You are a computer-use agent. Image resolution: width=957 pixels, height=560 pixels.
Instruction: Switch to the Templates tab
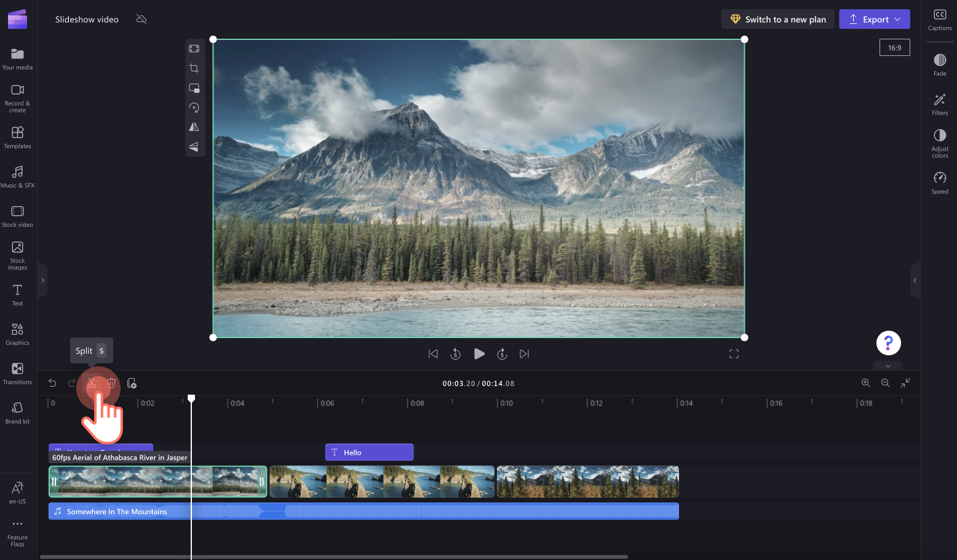pos(17,136)
